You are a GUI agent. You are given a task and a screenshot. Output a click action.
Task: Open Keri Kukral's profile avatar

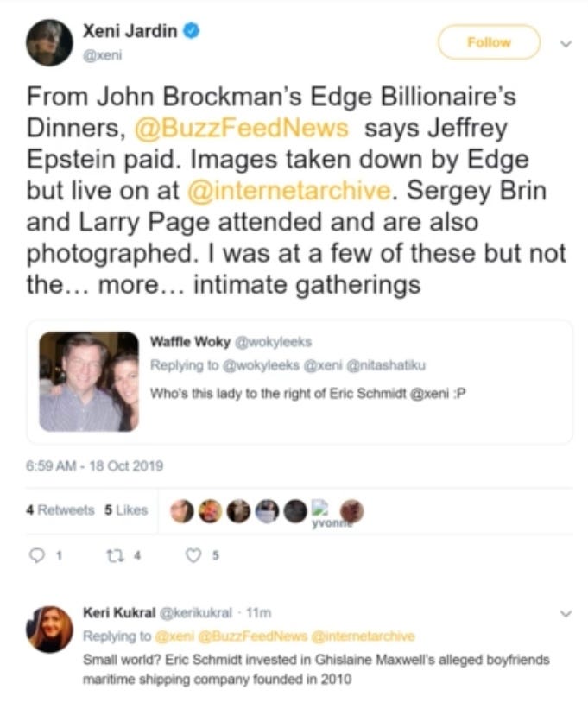coord(49,629)
